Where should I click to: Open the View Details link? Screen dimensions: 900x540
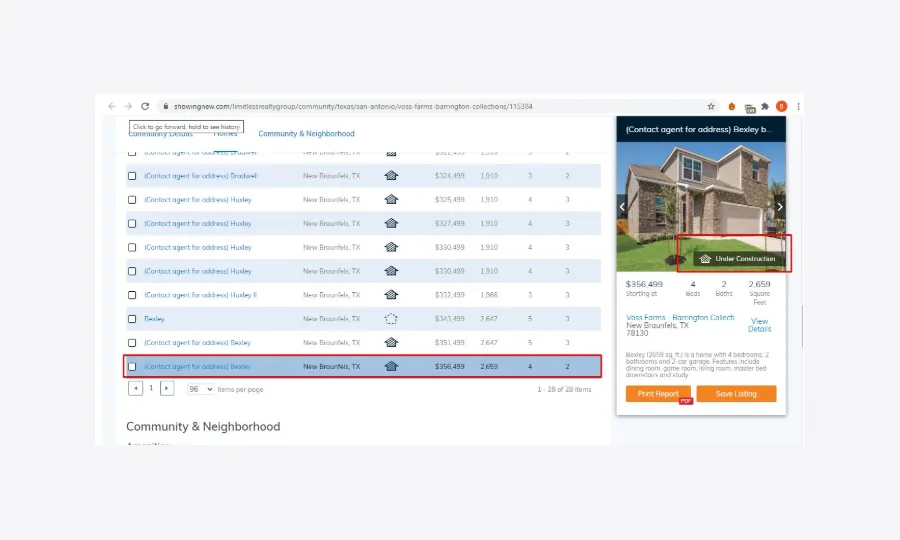coord(759,325)
